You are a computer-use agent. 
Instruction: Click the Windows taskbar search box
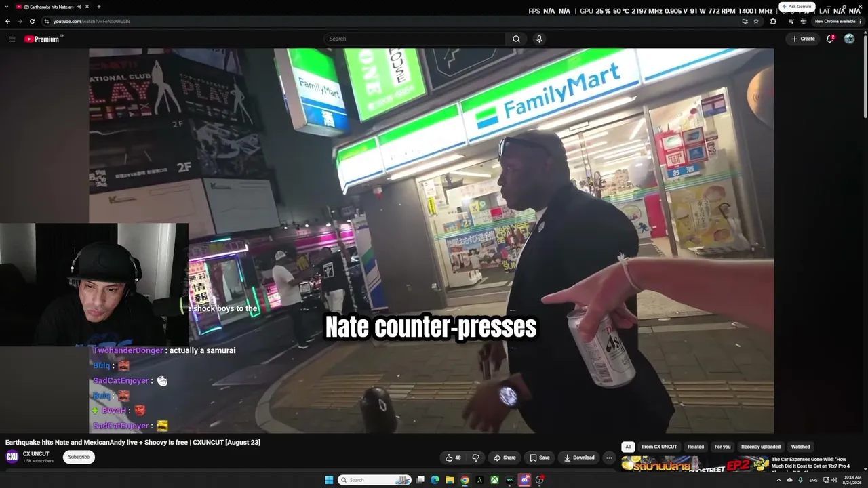coord(375,480)
